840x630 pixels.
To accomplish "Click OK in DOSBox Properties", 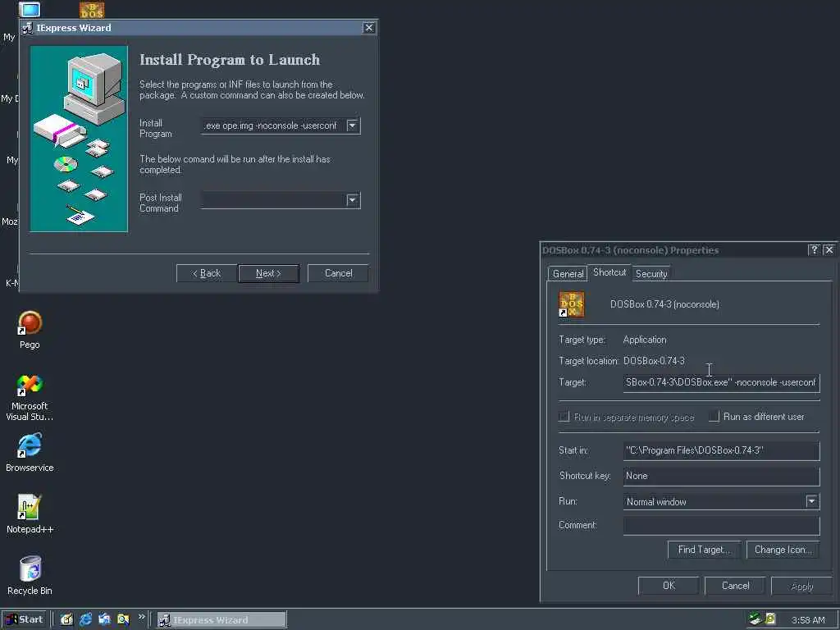I will coord(669,586).
